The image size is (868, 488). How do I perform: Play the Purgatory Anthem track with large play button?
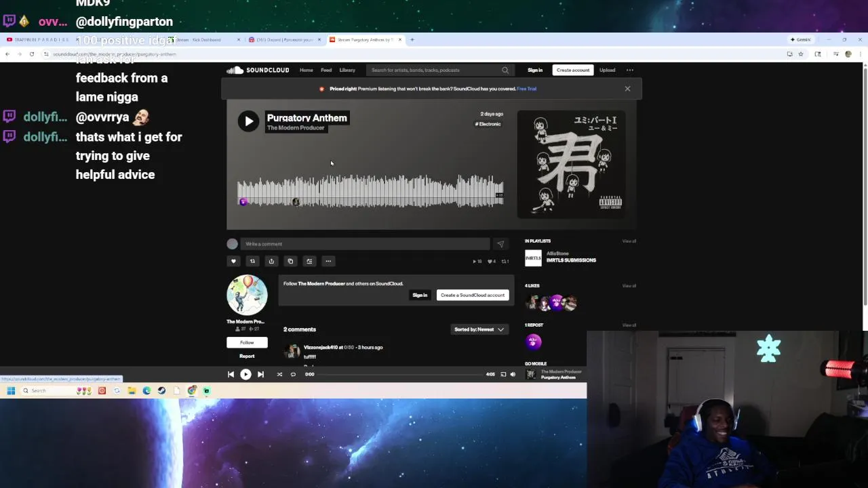pos(248,121)
